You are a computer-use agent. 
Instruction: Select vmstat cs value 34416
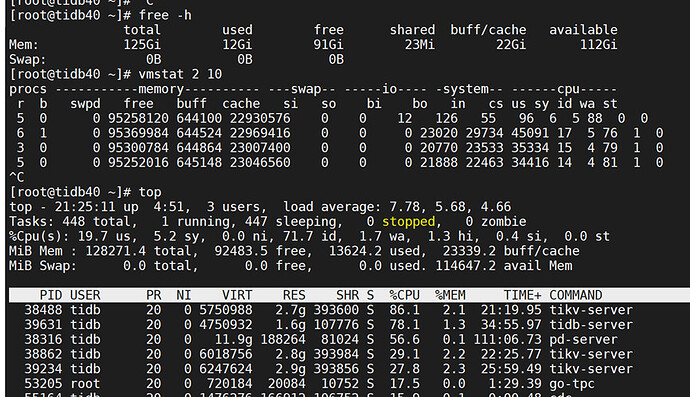[530, 163]
